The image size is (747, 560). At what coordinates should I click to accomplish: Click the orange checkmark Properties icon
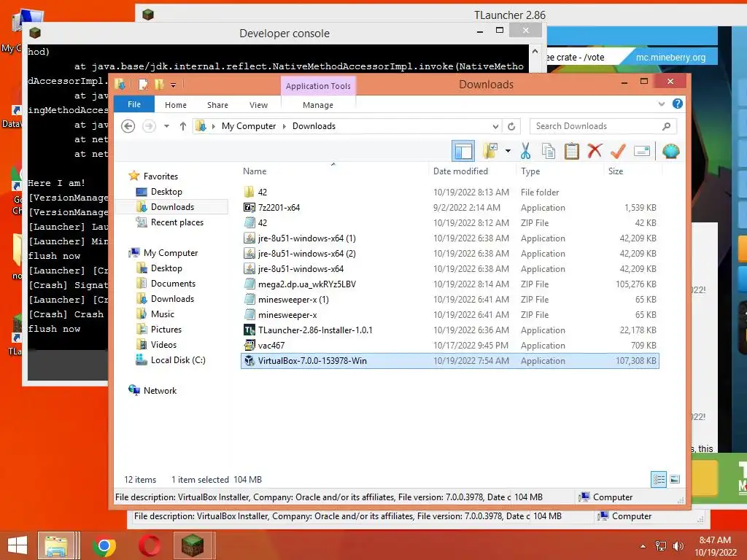coord(618,152)
